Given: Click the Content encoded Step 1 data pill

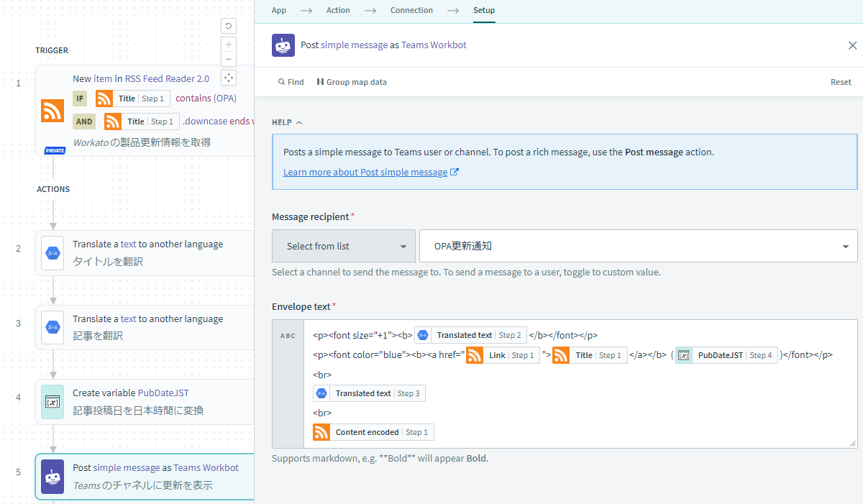Looking at the screenshot, I should pos(373,432).
